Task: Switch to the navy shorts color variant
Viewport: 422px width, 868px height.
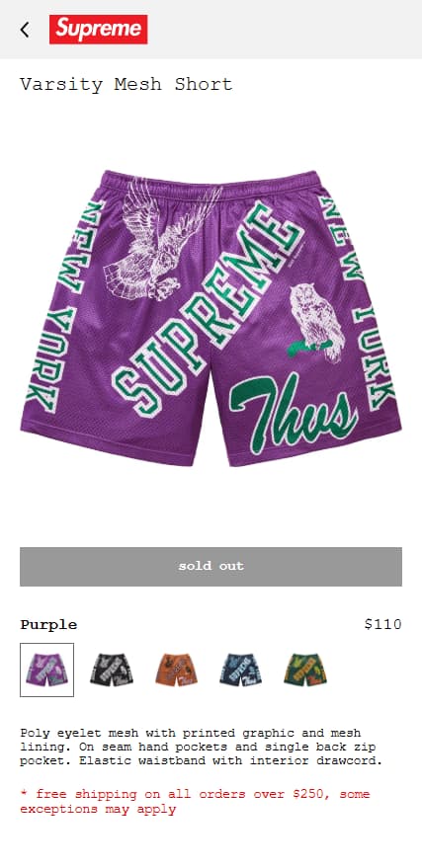Action: 240,670
